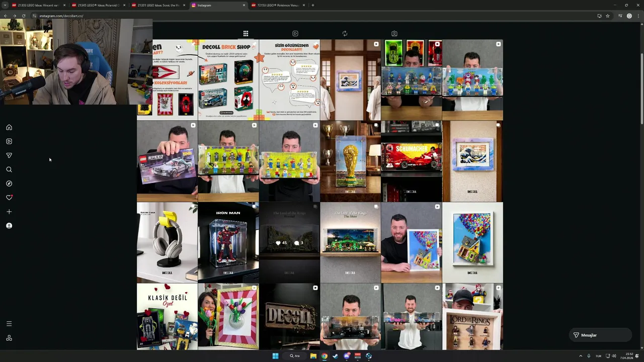The width and height of the screenshot is (644, 362).
Task: Open the direct messages paper-plane sidebar icon
Action: [9, 155]
